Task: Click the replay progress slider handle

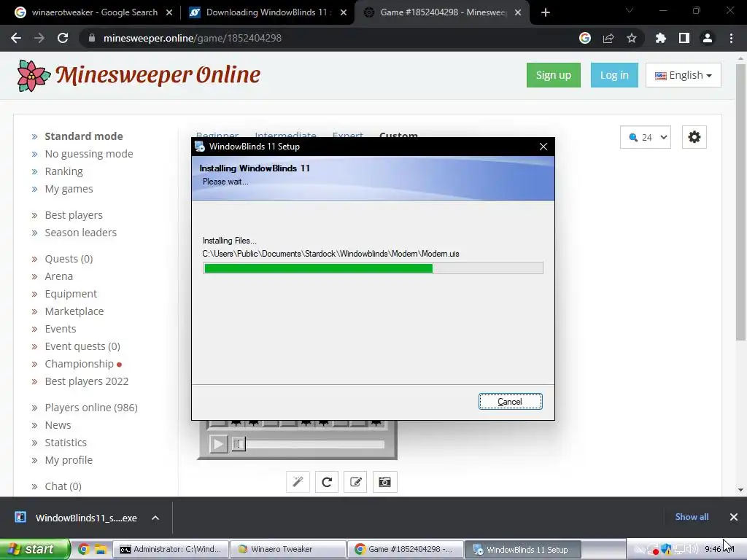Action: (239, 444)
